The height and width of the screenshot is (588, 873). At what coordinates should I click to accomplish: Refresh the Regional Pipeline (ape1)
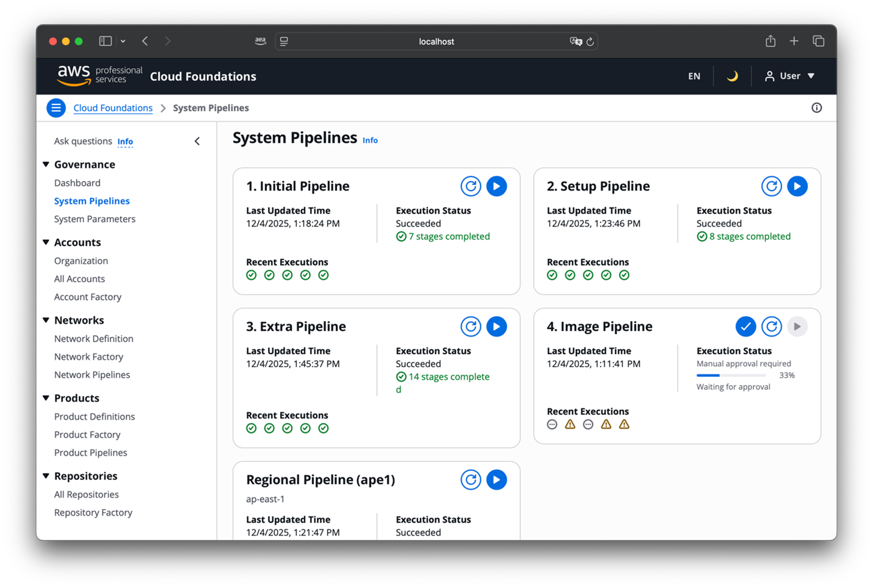(x=470, y=479)
